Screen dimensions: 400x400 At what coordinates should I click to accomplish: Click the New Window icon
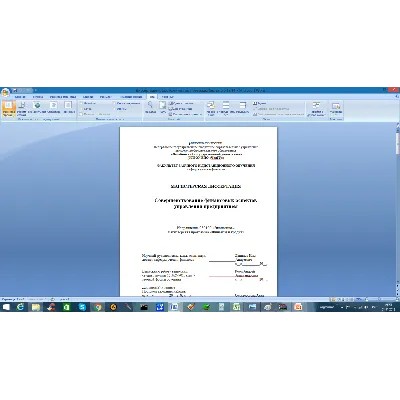point(211,108)
